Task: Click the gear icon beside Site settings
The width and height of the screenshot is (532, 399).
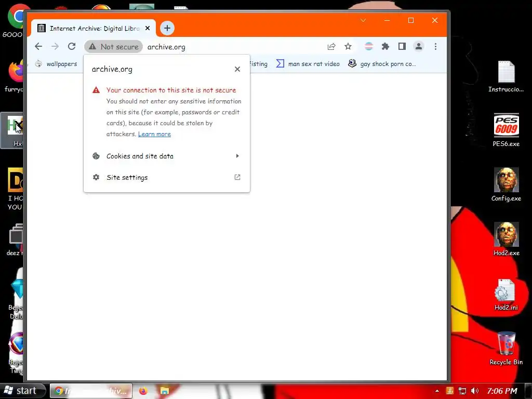Action: pyautogui.click(x=96, y=177)
